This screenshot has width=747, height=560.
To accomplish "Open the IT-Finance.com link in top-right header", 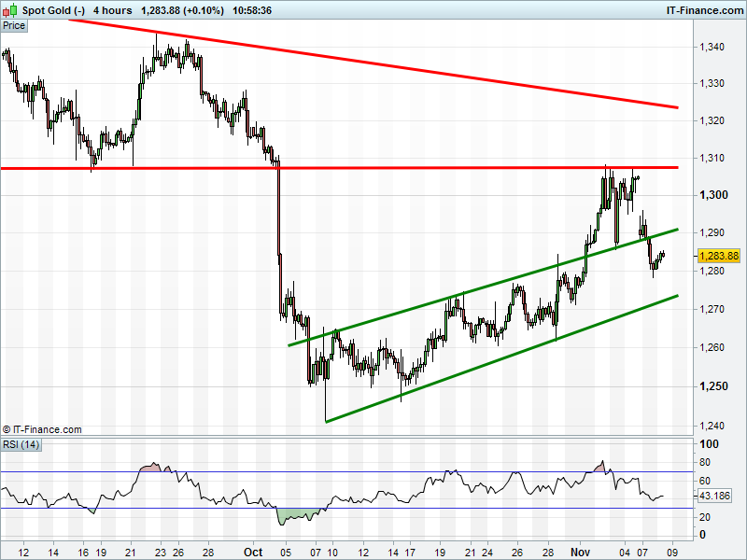I will pyautogui.click(x=705, y=10).
